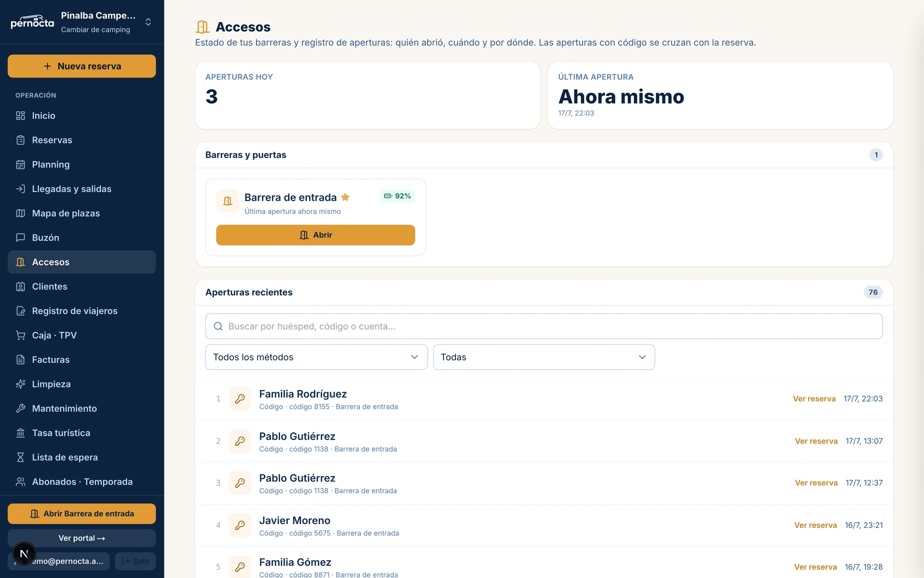Click the Barreras y puertas count badge
Screen dimensions: 924x578
tap(876, 155)
